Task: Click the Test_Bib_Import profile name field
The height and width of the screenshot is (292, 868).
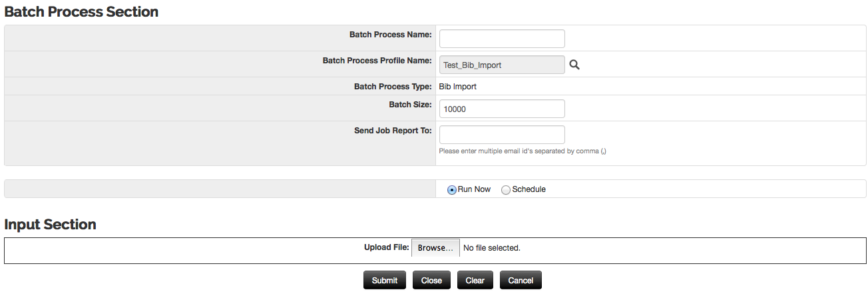Action: (502, 65)
